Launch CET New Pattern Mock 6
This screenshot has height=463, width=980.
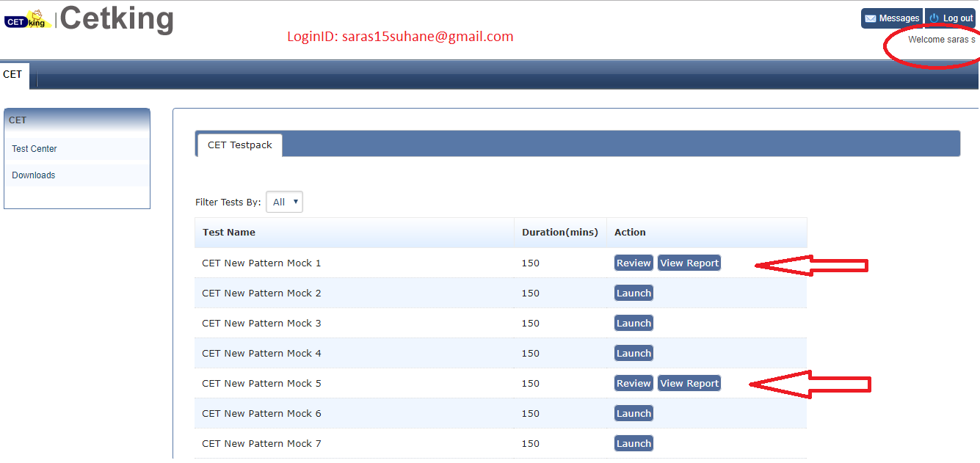tap(634, 414)
